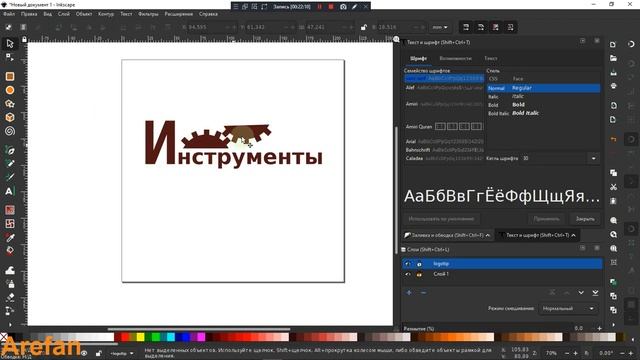Toggle the width/height lock

[363, 27]
